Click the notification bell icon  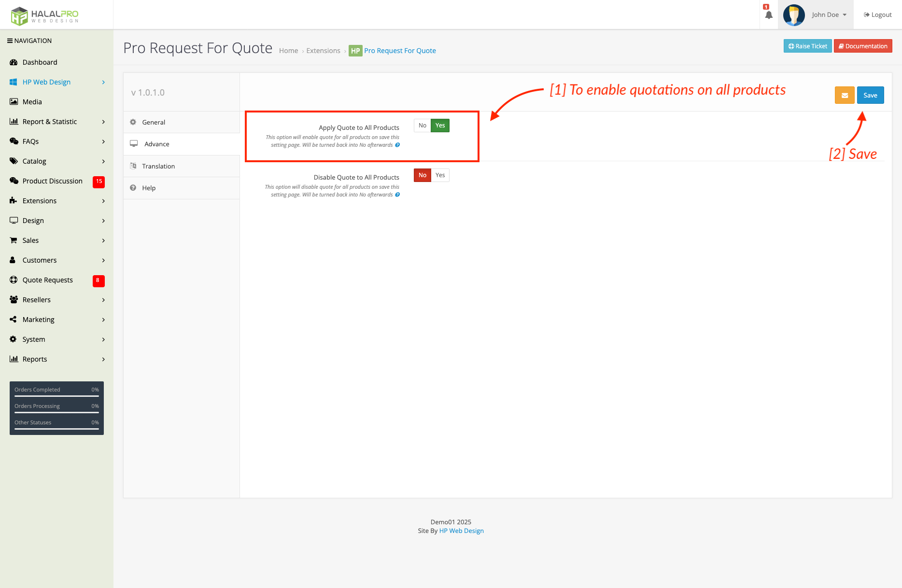click(x=769, y=15)
